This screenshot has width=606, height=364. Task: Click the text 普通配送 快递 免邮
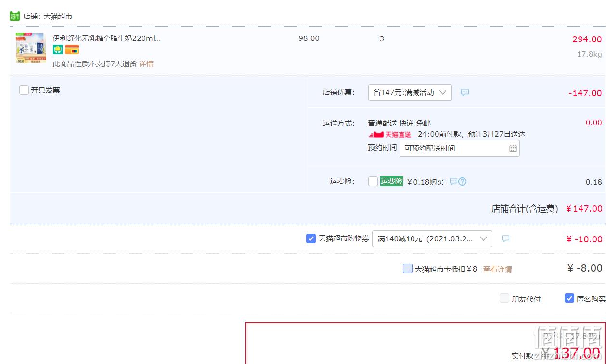pyautogui.click(x=400, y=123)
